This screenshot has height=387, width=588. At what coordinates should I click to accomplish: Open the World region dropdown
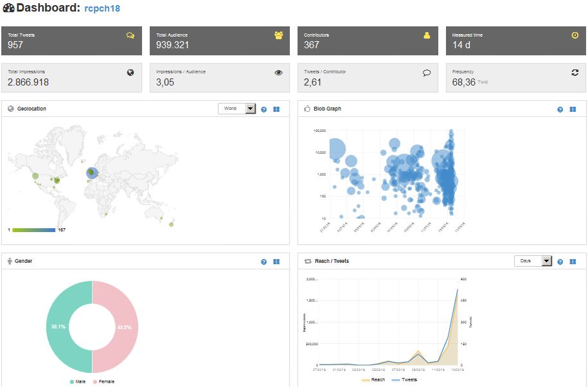click(236, 109)
